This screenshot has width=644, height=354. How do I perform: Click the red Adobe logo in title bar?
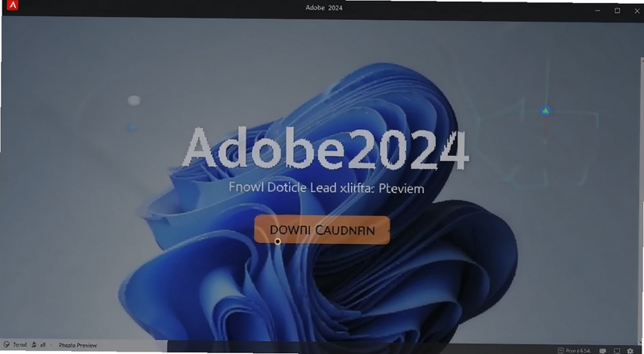click(13, 6)
